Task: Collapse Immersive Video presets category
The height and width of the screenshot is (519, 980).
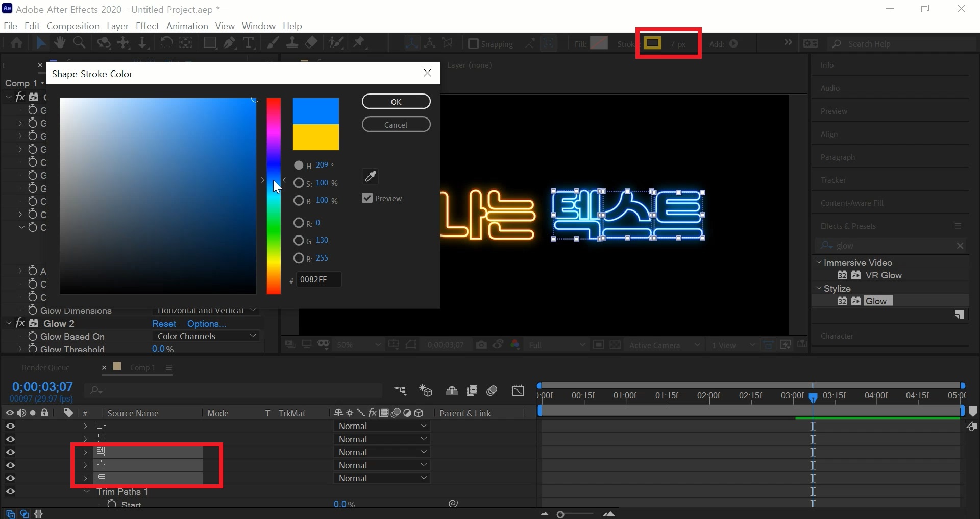Action: coord(819,262)
